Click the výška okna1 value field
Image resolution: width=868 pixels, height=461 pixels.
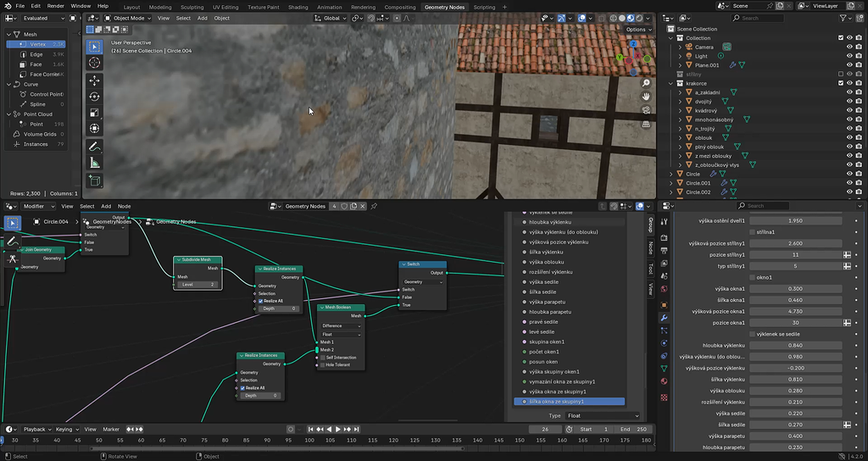(795, 288)
